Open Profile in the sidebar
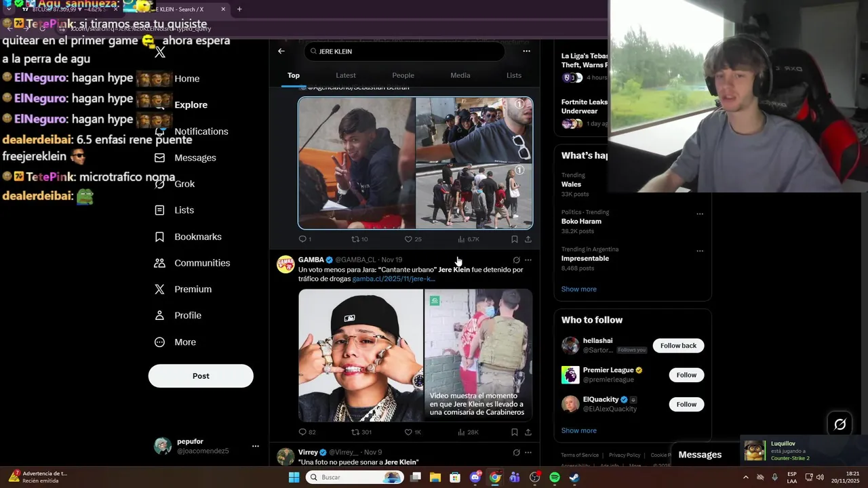Image resolution: width=868 pixels, height=488 pixels. (178, 315)
